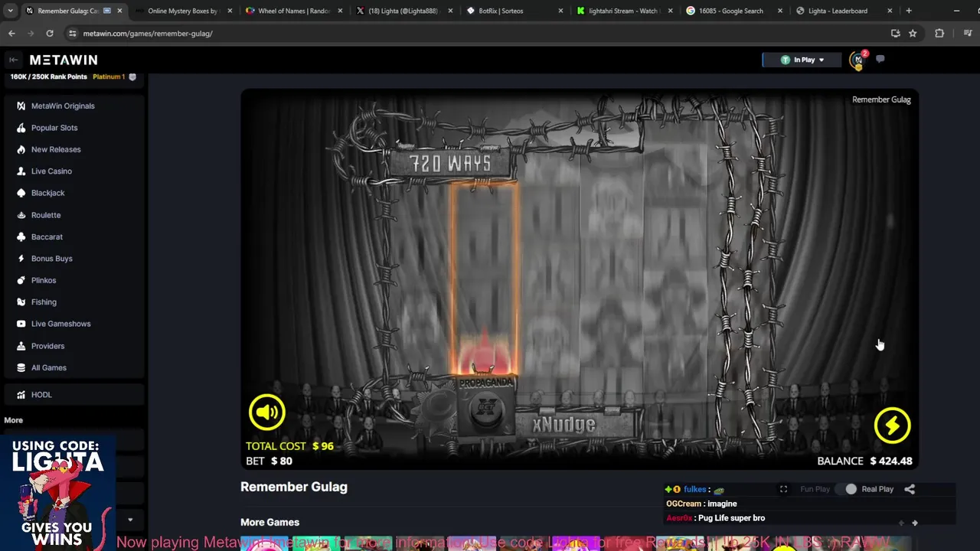The width and height of the screenshot is (980, 551).
Task: Click the next arrow in More Games
Action: point(914,523)
